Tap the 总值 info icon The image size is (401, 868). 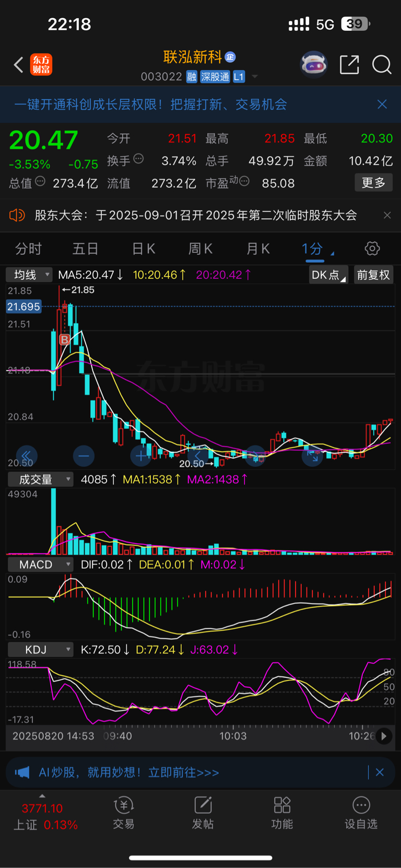point(40,182)
